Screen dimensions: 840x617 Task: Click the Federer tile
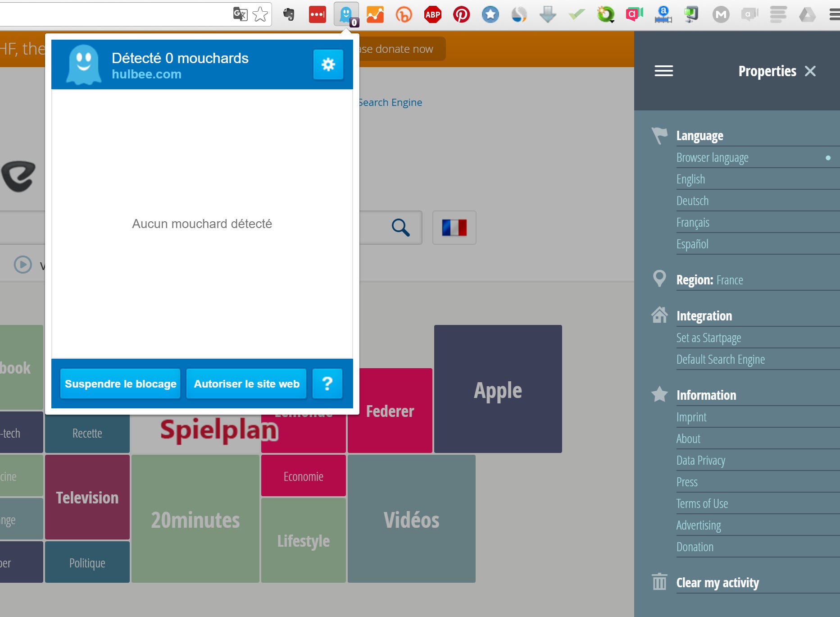390,411
